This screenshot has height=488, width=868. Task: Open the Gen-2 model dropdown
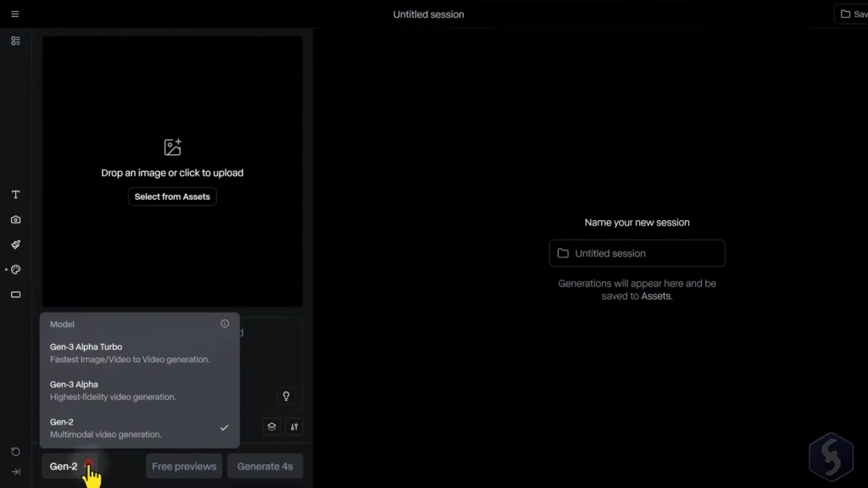pos(70,467)
